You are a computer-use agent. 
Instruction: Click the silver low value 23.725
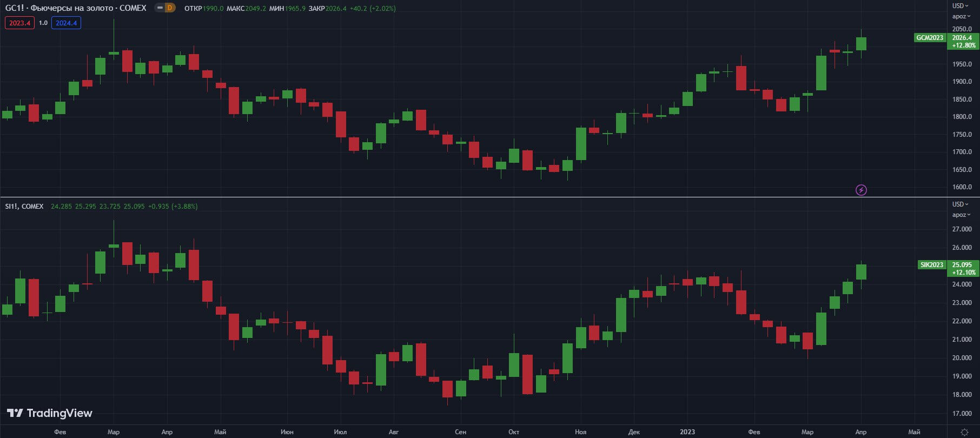click(x=110, y=207)
